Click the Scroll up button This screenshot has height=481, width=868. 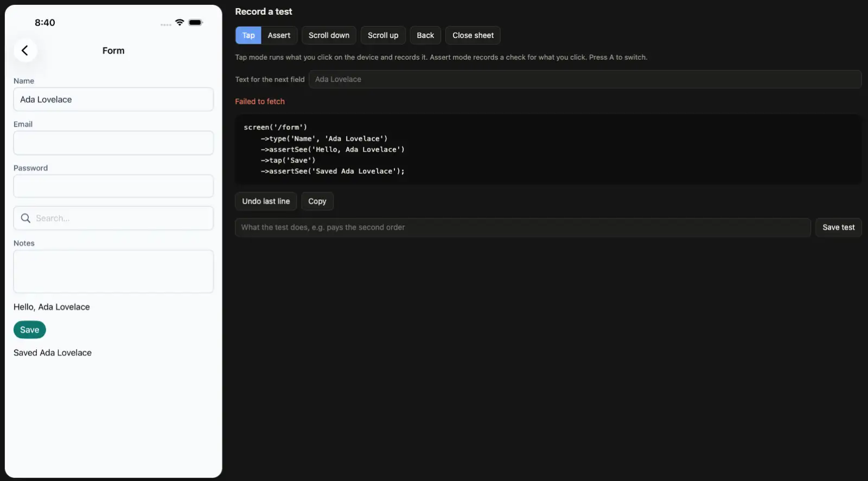383,35
